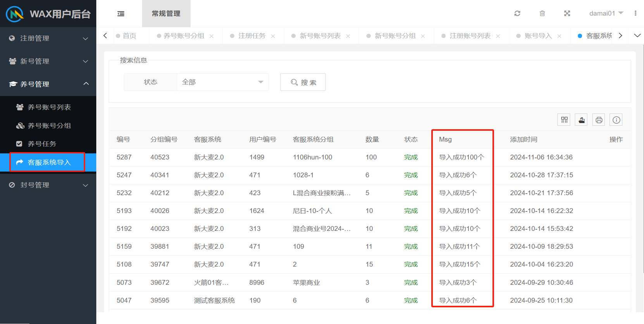Switch to the 注册任务 tab
Viewport: 644px width, 324px height.
click(251, 36)
